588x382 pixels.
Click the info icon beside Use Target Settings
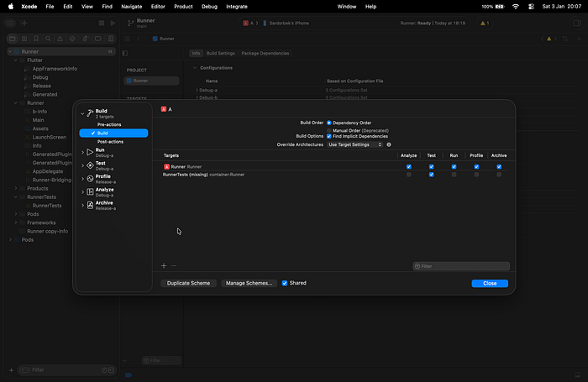(389, 144)
